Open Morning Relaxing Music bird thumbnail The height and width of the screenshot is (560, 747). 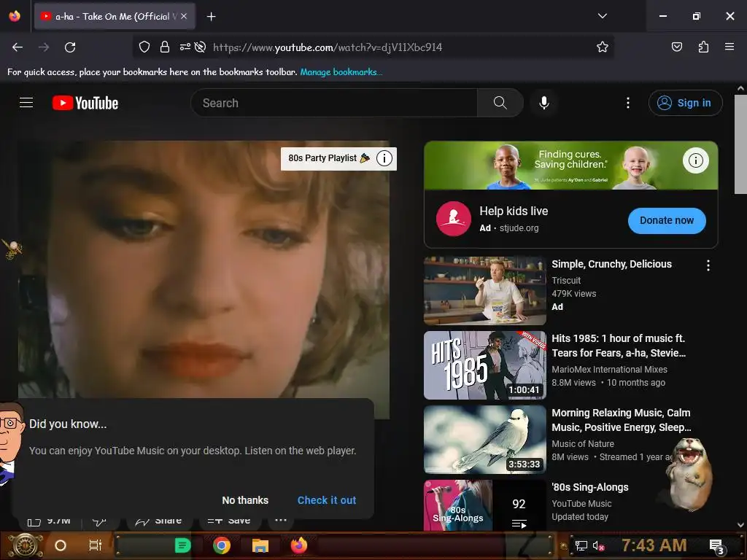point(484,440)
